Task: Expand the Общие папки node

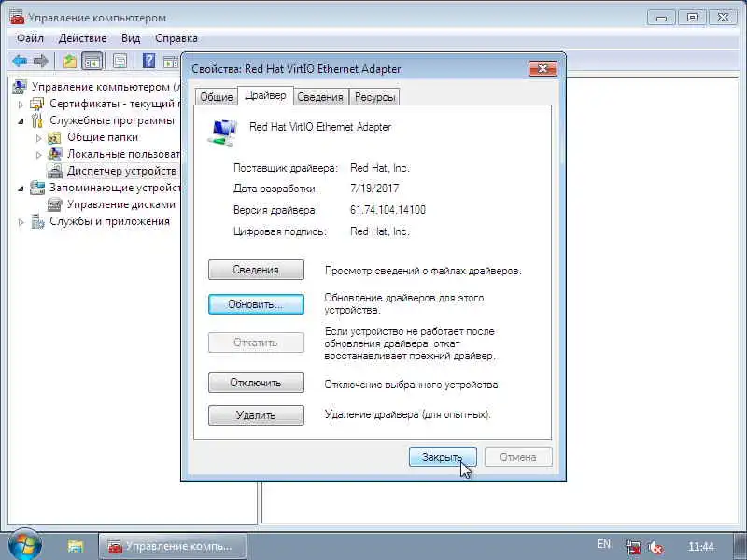Action: pos(39,138)
